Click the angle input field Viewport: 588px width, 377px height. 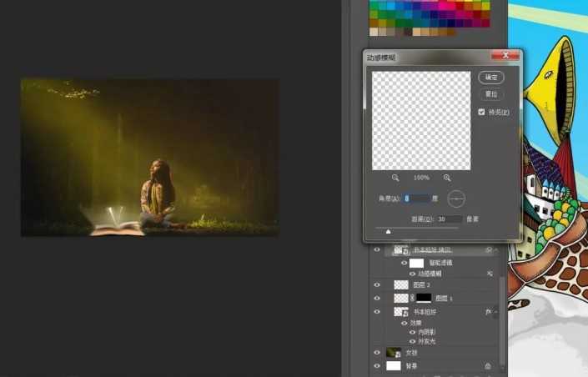tap(417, 199)
